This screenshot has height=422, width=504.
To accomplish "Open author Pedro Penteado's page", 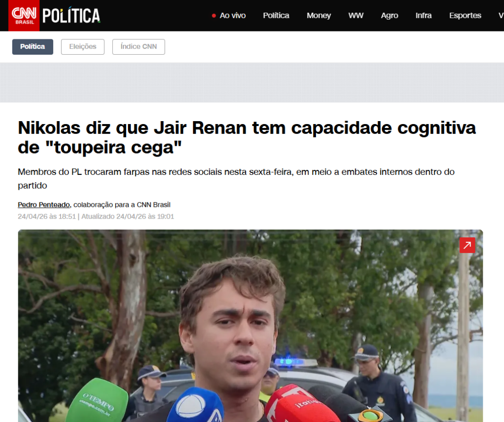I will click(44, 204).
